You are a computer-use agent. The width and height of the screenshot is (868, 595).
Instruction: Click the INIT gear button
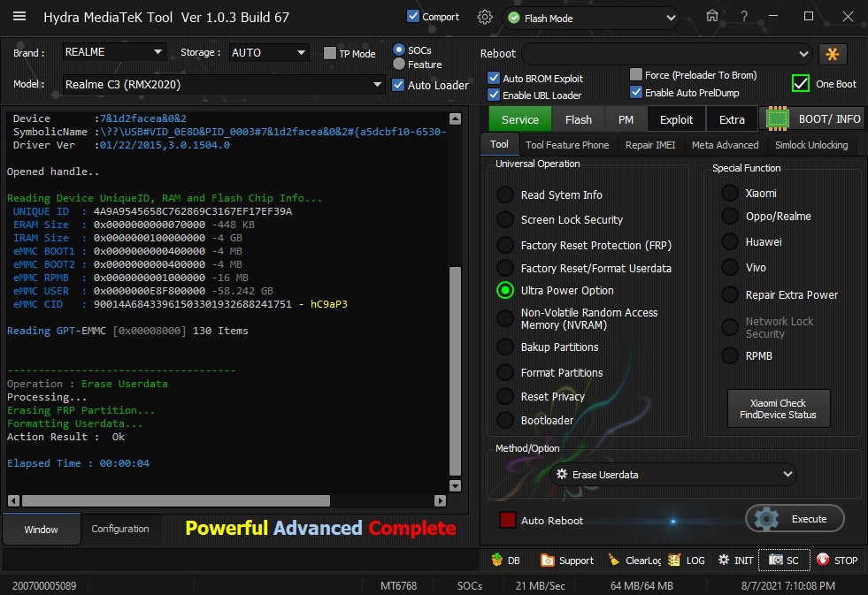735,561
